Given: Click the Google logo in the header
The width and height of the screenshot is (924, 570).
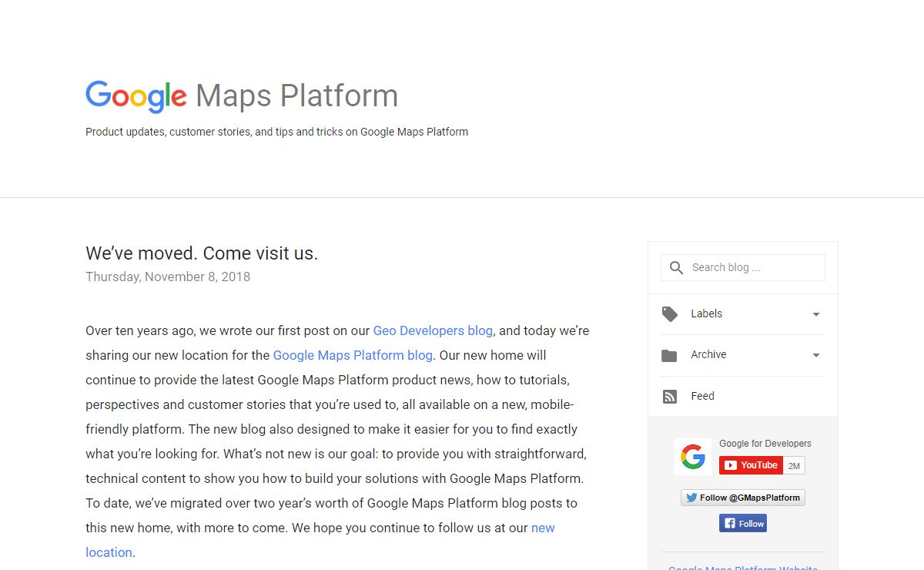Looking at the screenshot, I should coord(136,96).
